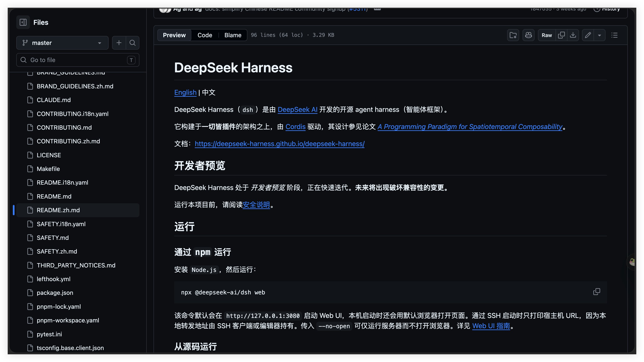Open the LICENSE file
Image resolution: width=644 pixels, height=362 pixels.
pyautogui.click(x=78, y=155)
